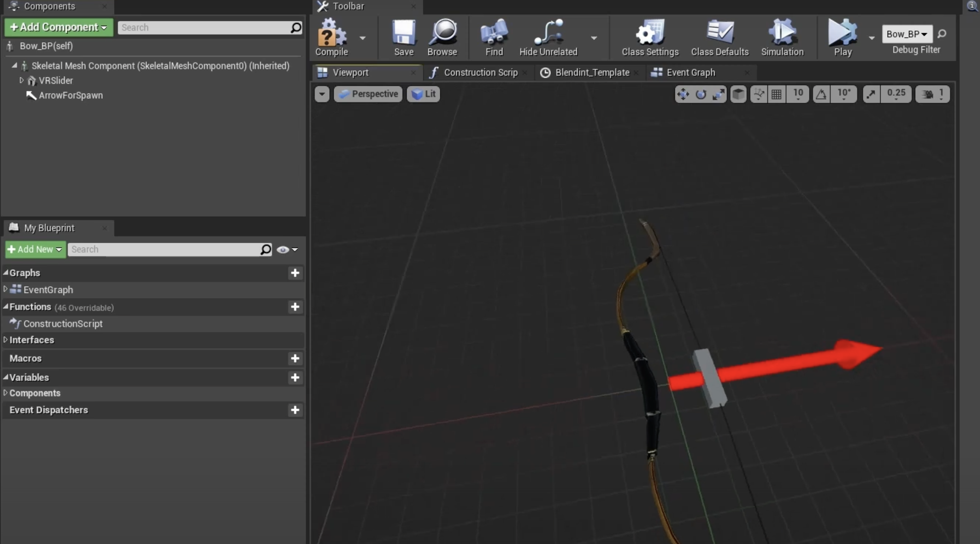Toggle grid snapping icon
This screenshot has width=980, height=544.
[776, 94]
